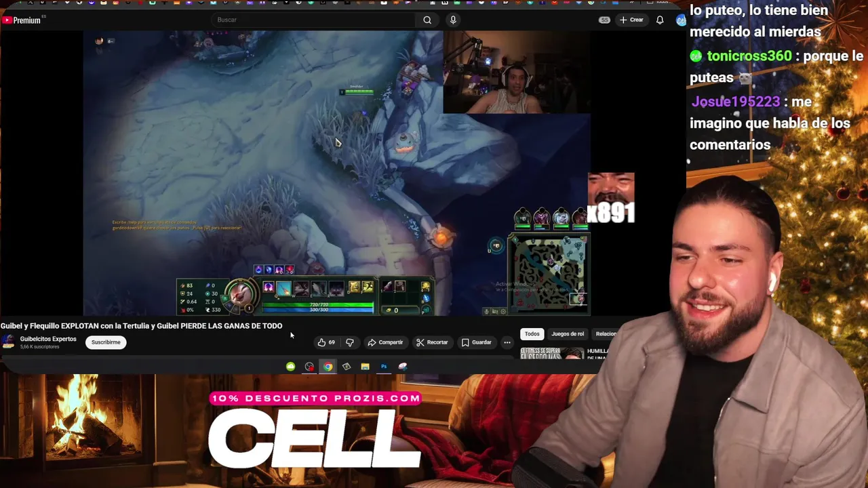Click the in-game minimap in the video
The width and height of the screenshot is (868, 488).
coord(549,274)
